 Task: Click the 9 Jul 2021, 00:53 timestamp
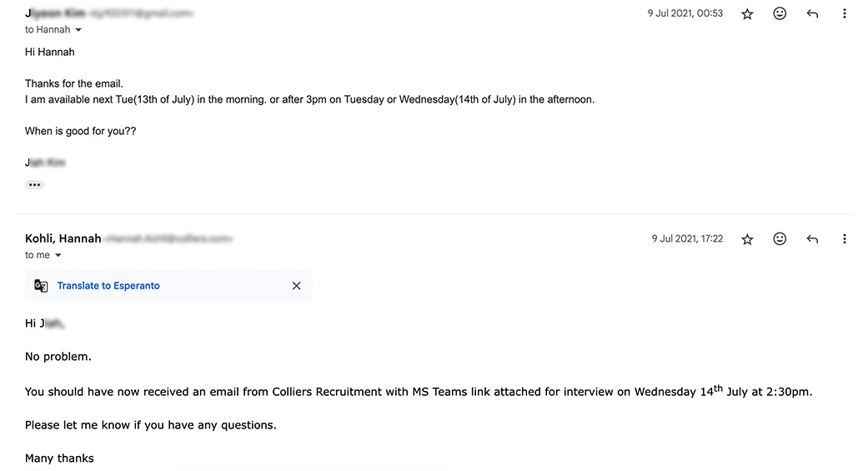[x=685, y=13]
